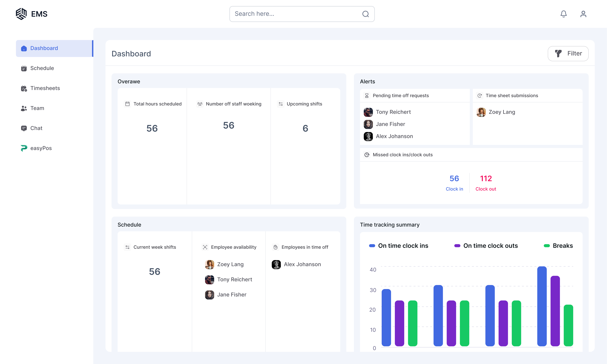Click the Total hours scheduled calendar icon
The height and width of the screenshot is (364, 607).
click(x=127, y=104)
